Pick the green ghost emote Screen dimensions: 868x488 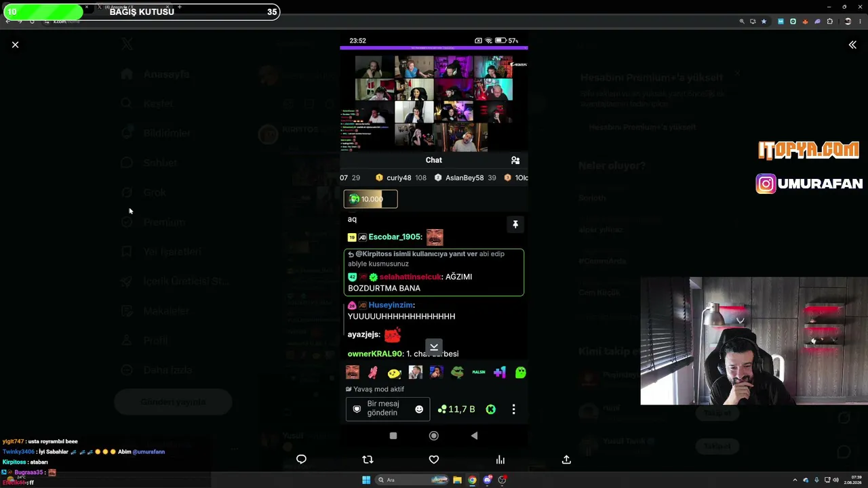pos(521,372)
